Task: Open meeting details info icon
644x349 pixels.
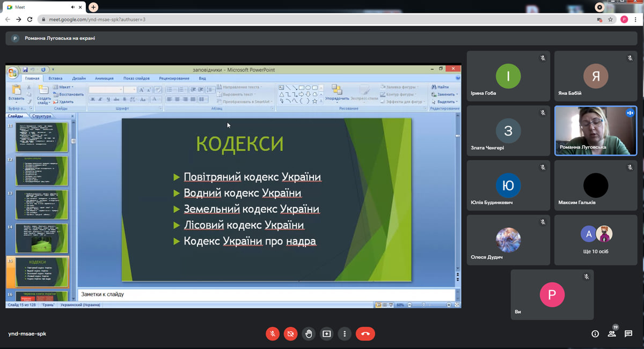Action: pos(595,333)
